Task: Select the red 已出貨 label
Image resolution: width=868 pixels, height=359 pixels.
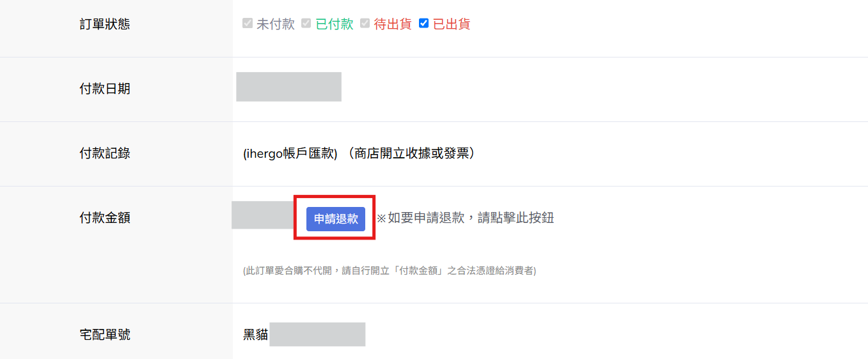Action: tap(452, 24)
